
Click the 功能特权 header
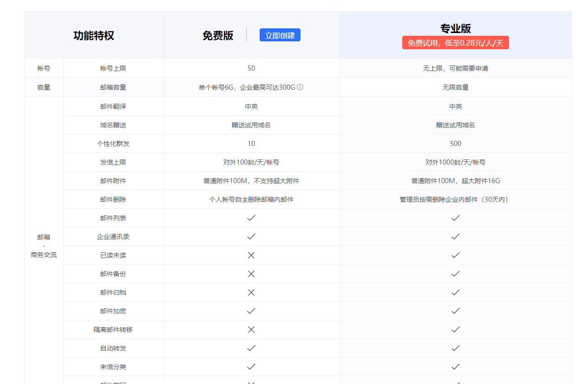(x=94, y=35)
